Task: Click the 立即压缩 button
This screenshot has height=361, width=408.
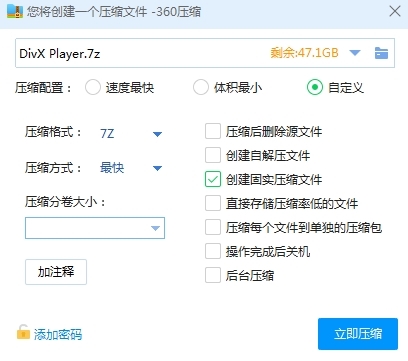Action: [x=358, y=334]
